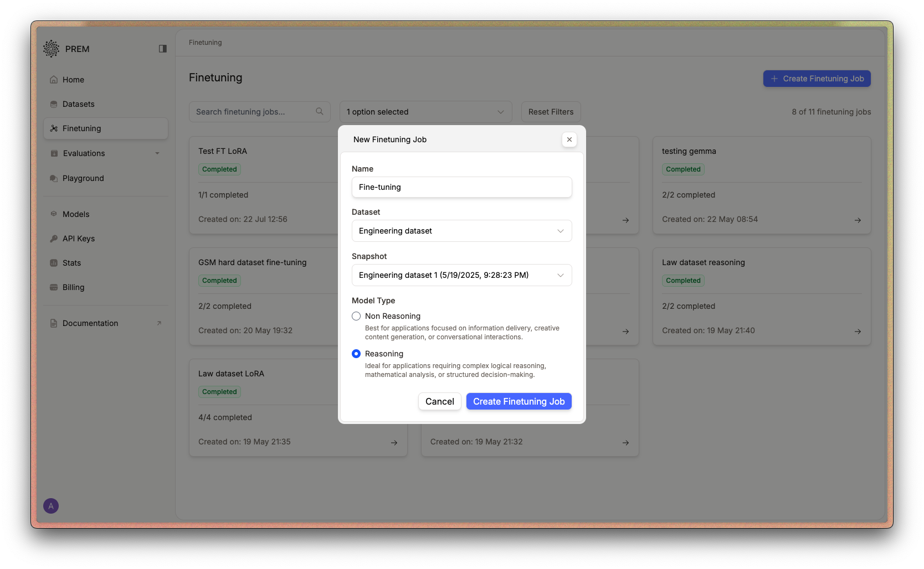The width and height of the screenshot is (924, 569).
Task: Click the Playground chat icon
Action: pos(54,178)
